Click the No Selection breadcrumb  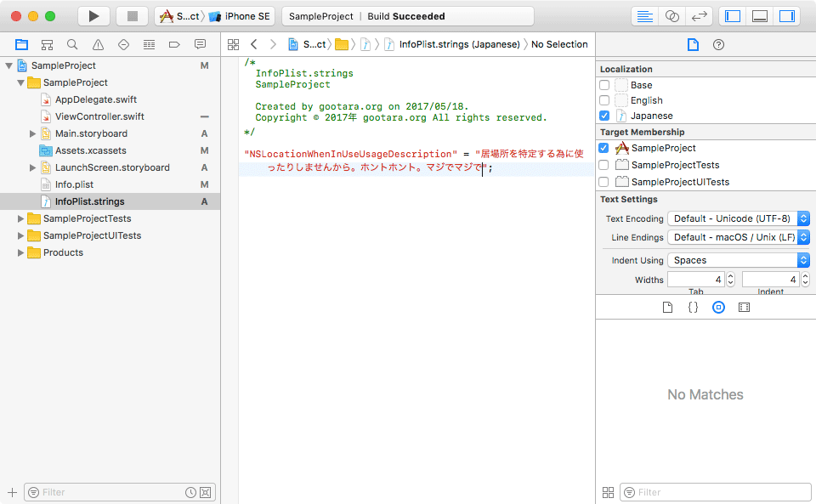[559, 45]
